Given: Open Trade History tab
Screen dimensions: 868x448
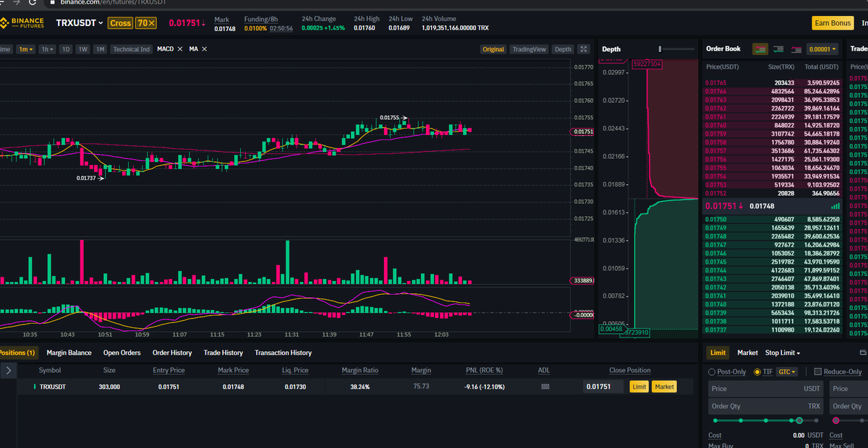Looking at the screenshot, I should (224, 353).
